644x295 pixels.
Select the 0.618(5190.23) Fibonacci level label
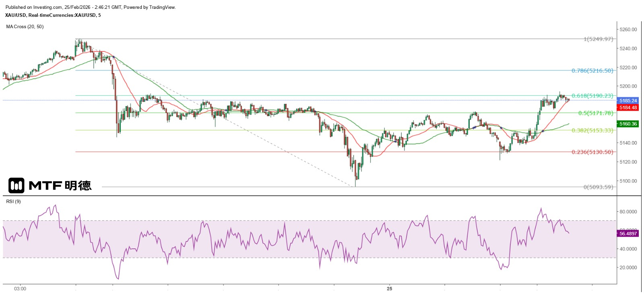592,96
